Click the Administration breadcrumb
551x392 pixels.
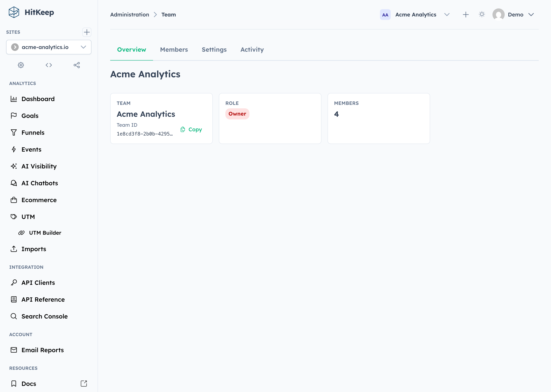click(130, 15)
